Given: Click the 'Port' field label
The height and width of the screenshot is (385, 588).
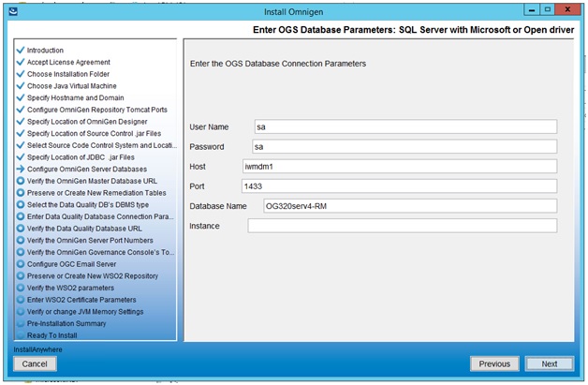Looking at the screenshot, I should [x=197, y=186].
